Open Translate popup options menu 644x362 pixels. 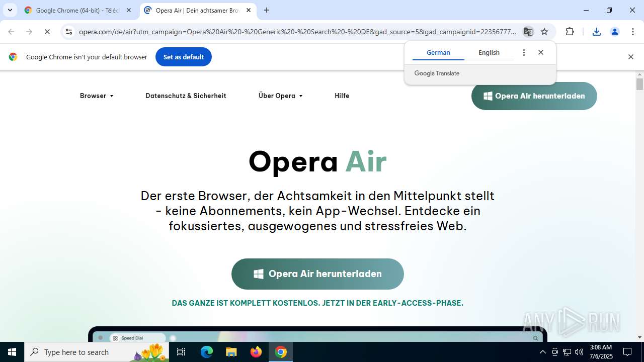pyautogui.click(x=524, y=52)
